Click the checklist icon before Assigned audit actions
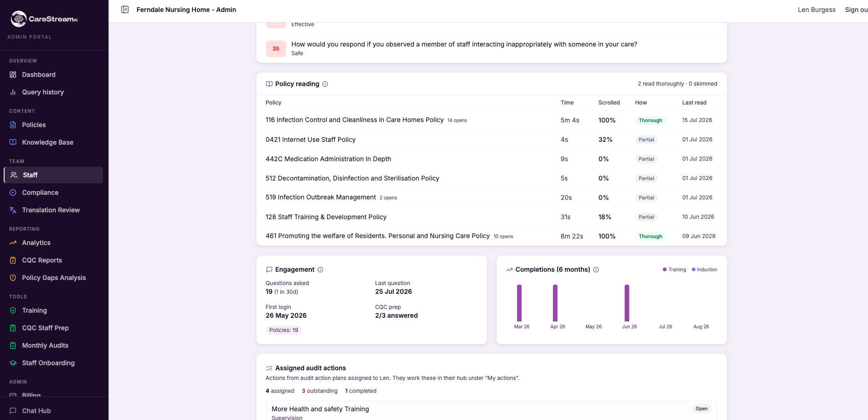The width and height of the screenshot is (868, 420). pos(269,368)
